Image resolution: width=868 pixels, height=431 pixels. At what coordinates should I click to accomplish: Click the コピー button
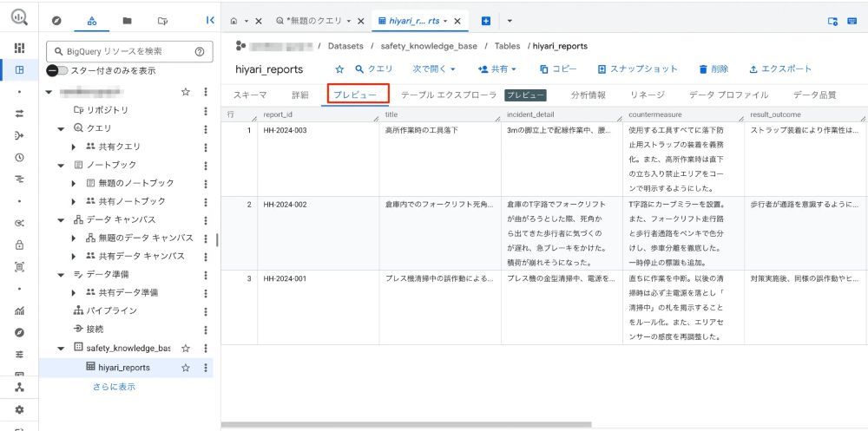(558, 69)
